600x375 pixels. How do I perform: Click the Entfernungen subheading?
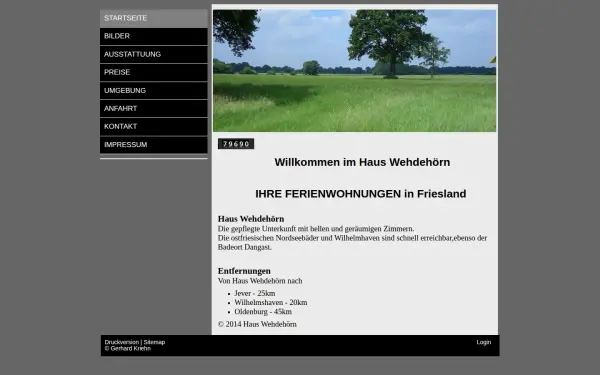point(244,271)
